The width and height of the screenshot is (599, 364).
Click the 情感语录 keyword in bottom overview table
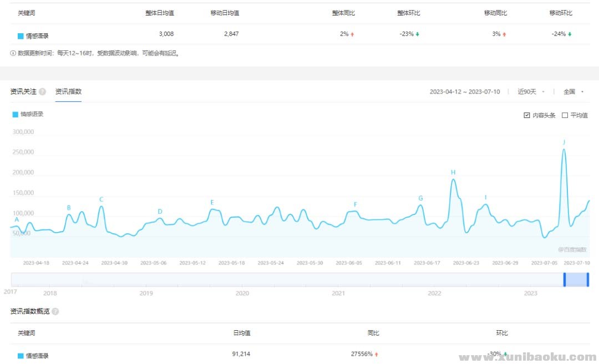[x=37, y=356]
